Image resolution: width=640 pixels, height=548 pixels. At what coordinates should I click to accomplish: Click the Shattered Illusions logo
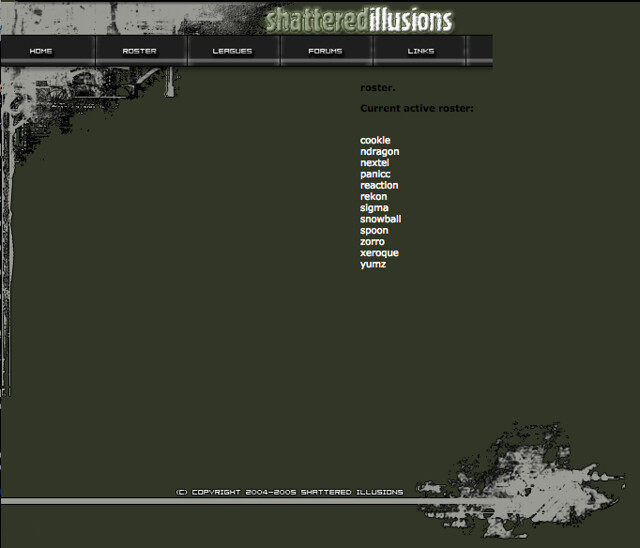point(359,19)
